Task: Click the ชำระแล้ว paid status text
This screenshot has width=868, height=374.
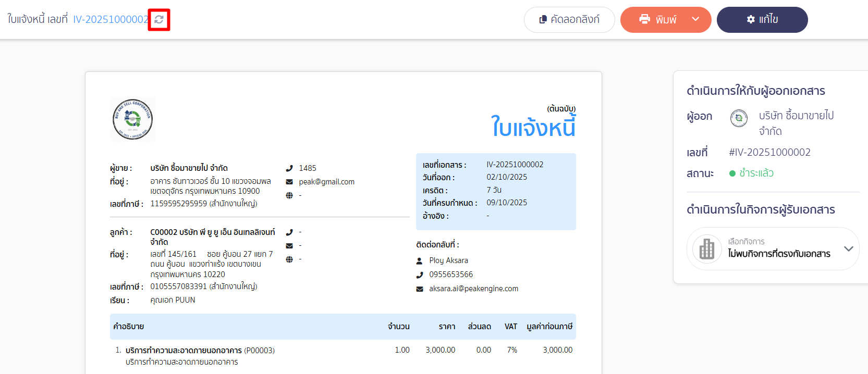Action: [x=756, y=173]
